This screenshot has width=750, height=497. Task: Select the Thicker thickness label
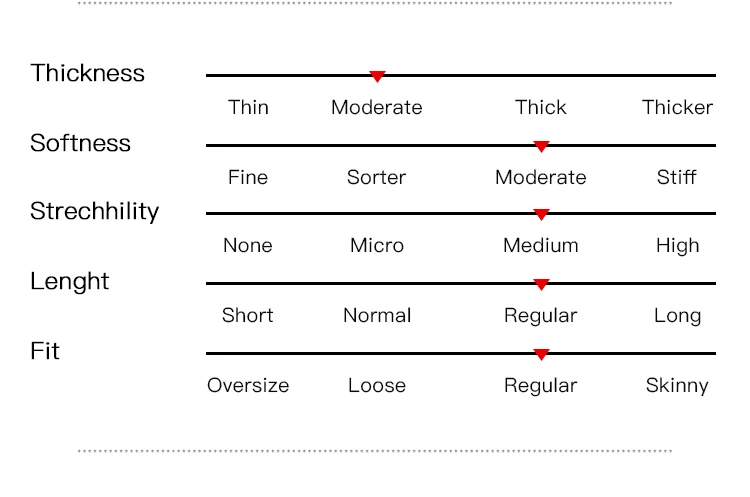(677, 107)
